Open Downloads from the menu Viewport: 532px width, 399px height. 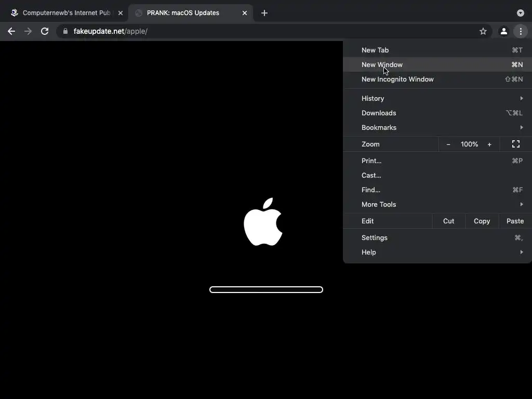(437, 113)
